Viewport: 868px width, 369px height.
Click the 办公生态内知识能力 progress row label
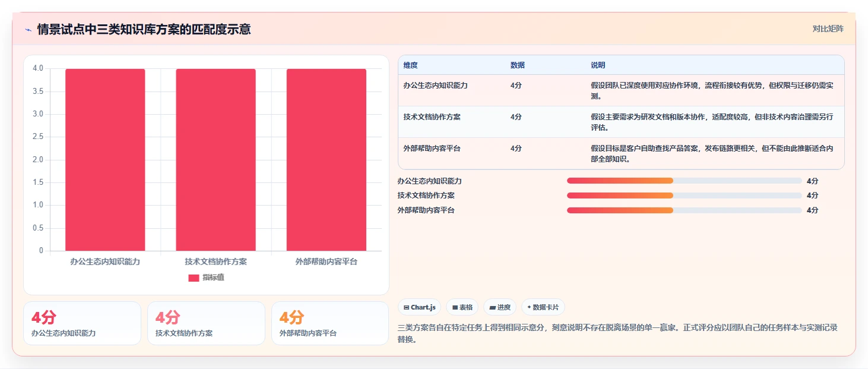tap(430, 181)
